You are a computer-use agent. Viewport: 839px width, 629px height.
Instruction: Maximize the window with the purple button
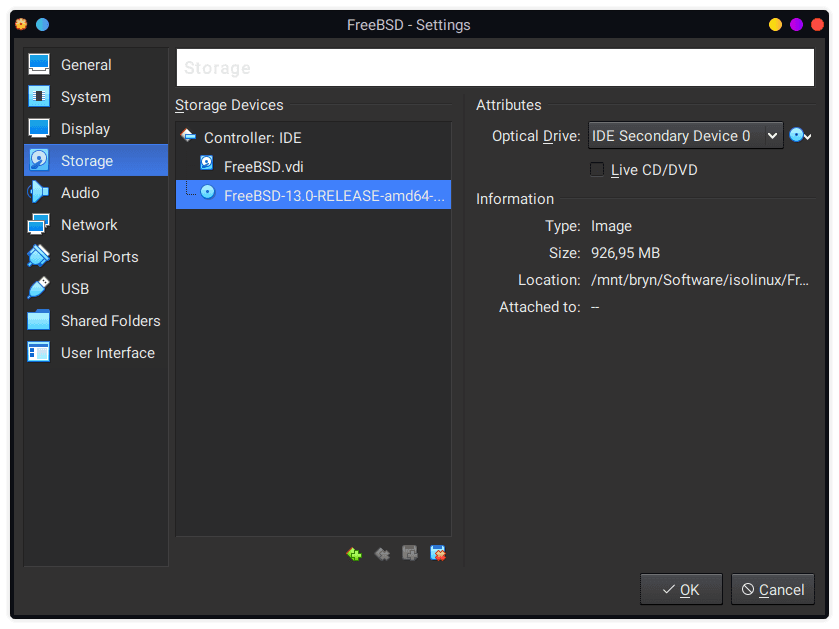[796, 25]
